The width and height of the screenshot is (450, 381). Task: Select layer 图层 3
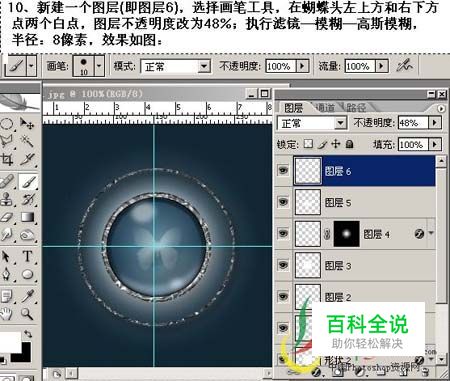pos(364,265)
